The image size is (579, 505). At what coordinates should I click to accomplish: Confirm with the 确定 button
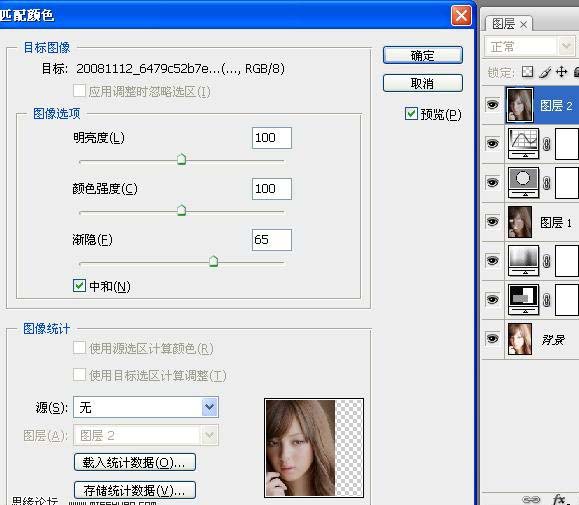tap(423, 55)
